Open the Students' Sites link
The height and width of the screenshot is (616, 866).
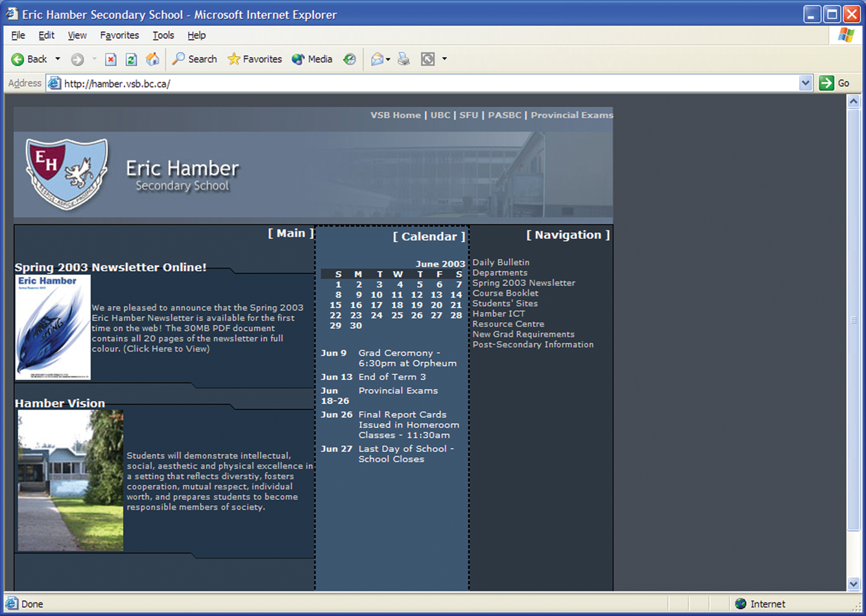click(505, 303)
